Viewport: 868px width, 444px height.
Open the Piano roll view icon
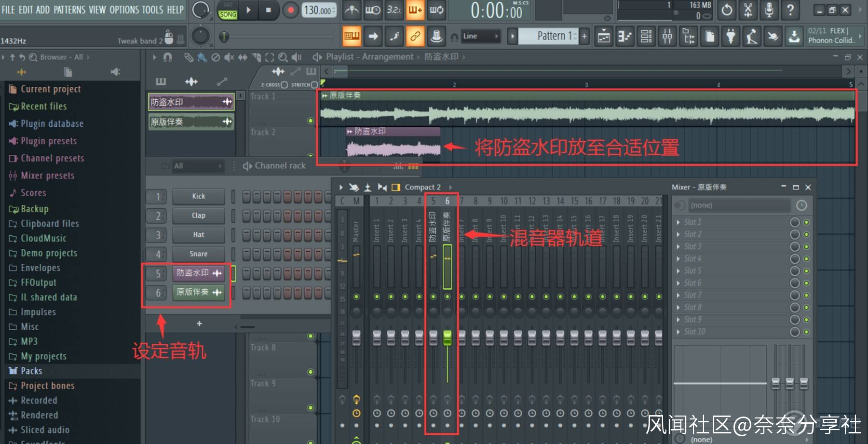[x=625, y=36]
